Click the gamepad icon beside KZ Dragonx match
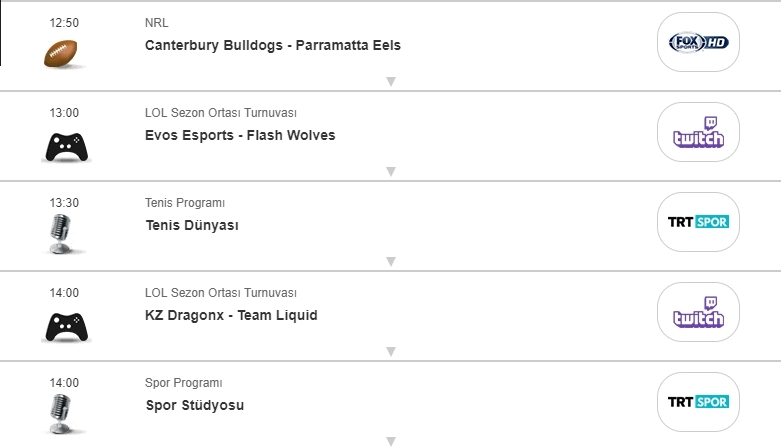This screenshot has width=781, height=448. [x=65, y=327]
